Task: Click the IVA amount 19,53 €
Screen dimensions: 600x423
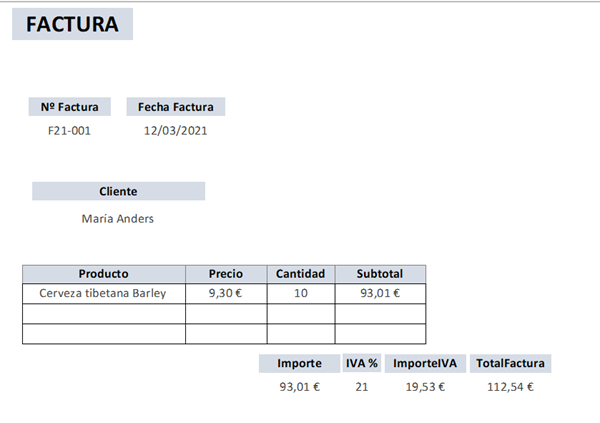Action: [x=426, y=387]
